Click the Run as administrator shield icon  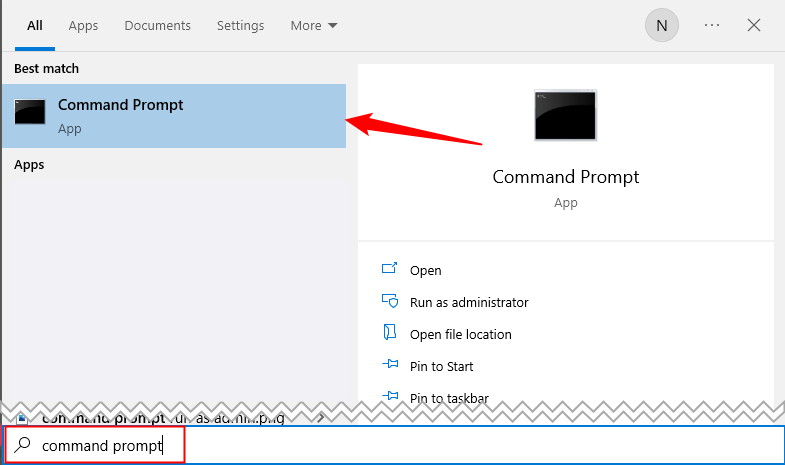(x=390, y=302)
